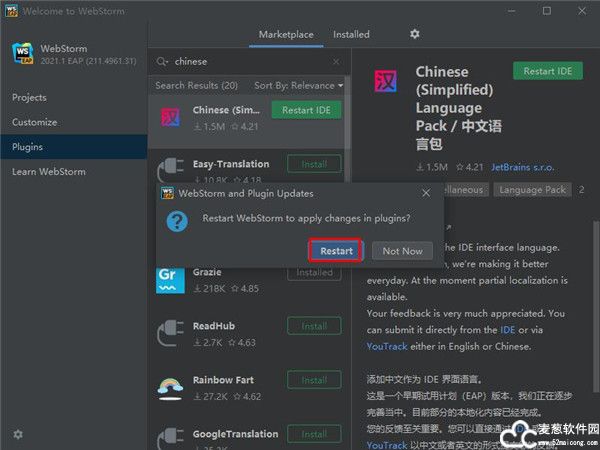Close the WebStorm and Plugin Updates dialog
Image resolution: width=600 pixels, height=450 pixels.
click(x=426, y=193)
